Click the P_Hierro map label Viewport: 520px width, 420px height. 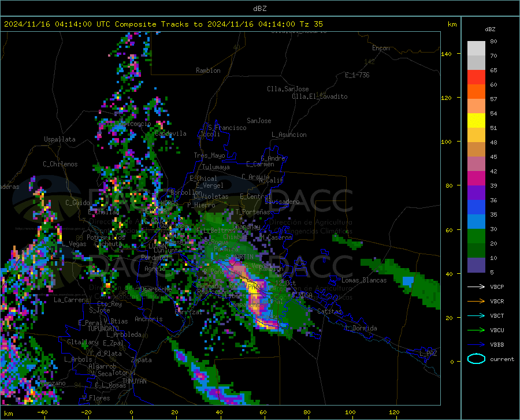tap(201, 205)
